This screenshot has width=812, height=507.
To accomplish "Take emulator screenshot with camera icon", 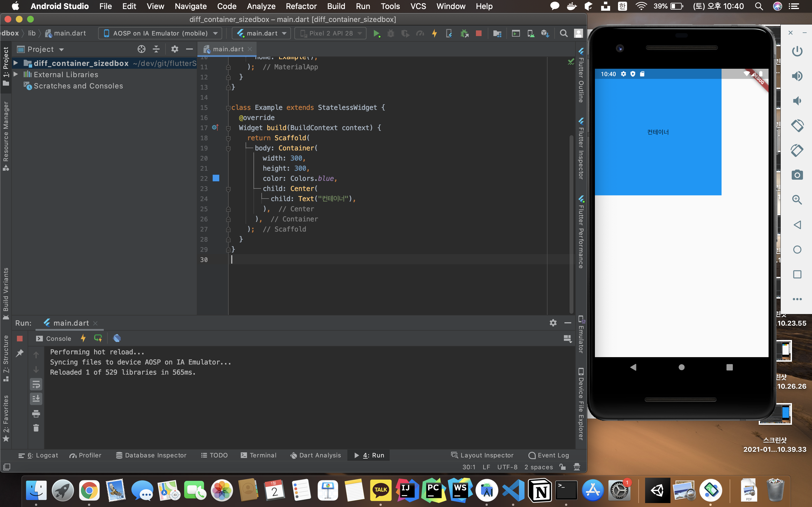I will coord(797,175).
